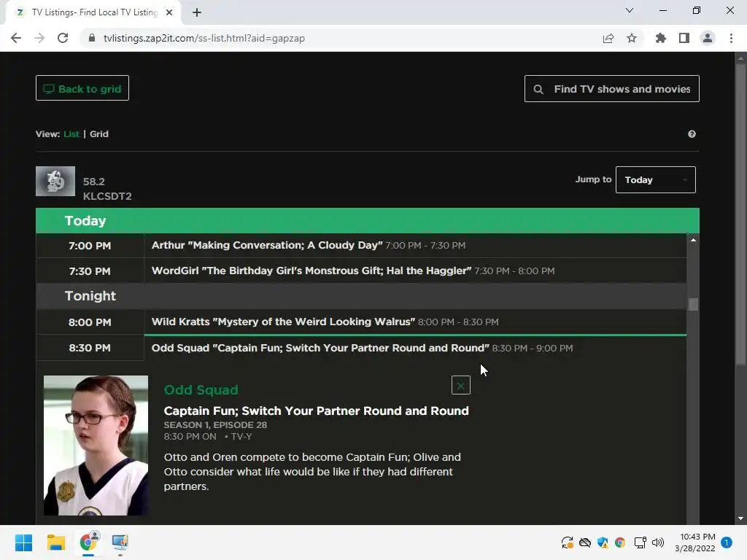Open the notification badge
The height and width of the screenshot is (560, 747).
(x=727, y=542)
